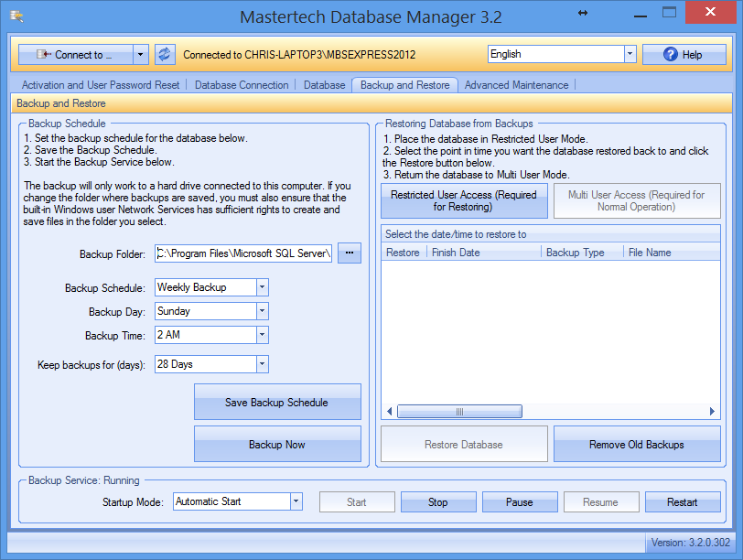This screenshot has width=743, height=560.
Task: Open Help with the question mark icon
Action: click(x=684, y=55)
